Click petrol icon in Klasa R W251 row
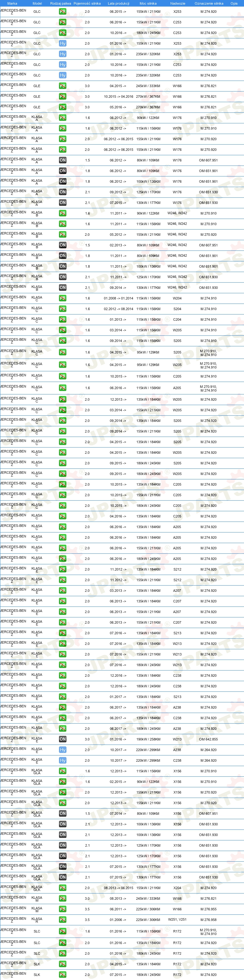244x980 pixels. pos(63,919)
